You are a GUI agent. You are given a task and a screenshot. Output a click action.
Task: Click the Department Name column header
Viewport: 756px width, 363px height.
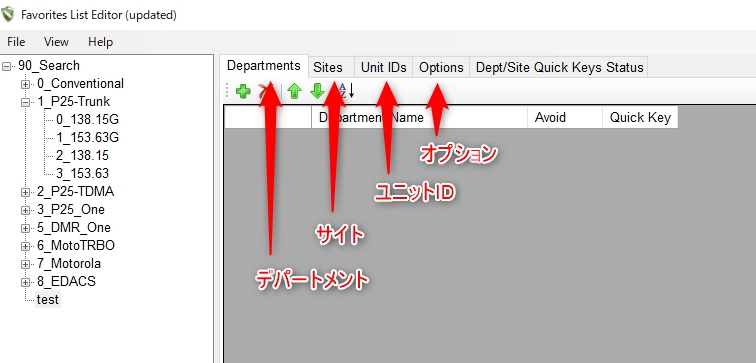click(419, 117)
